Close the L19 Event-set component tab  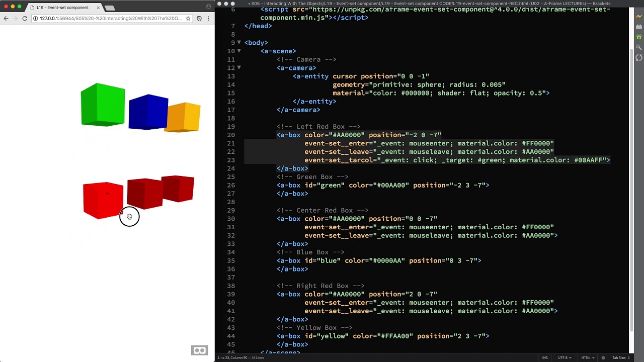[x=98, y=8]
